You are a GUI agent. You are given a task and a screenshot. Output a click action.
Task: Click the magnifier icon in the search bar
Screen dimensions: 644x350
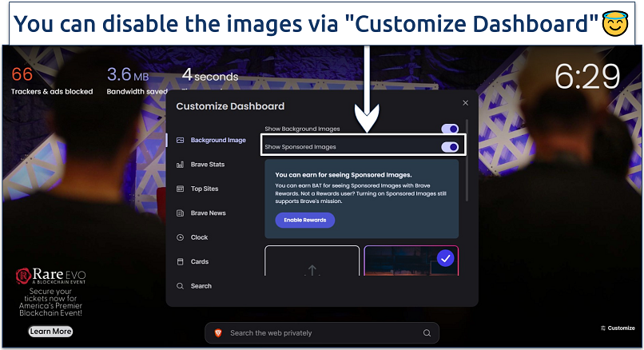[x=427, y=333]
